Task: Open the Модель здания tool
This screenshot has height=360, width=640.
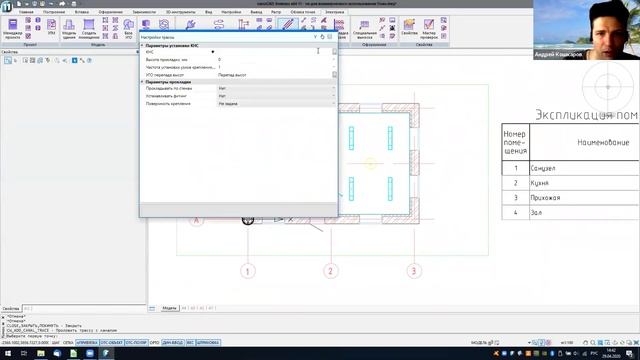Action: 69,29
